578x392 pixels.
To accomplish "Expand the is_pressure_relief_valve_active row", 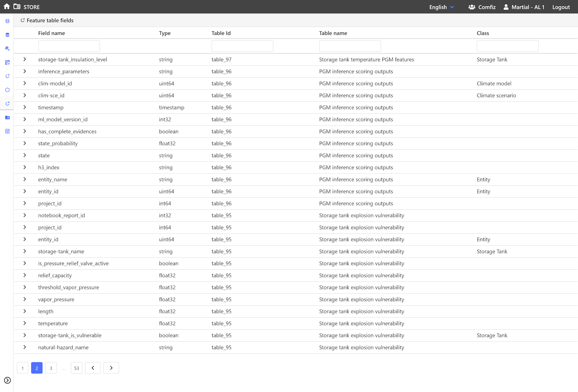I will pos(25,263).
